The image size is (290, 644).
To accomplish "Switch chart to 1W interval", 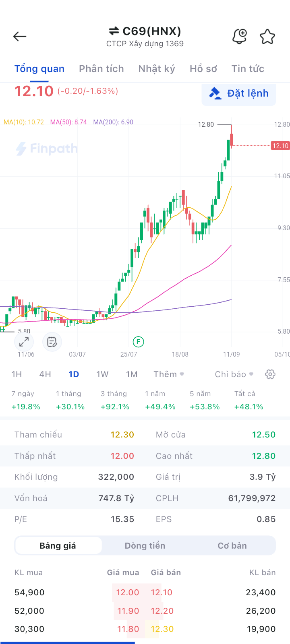I will point(102,374).
